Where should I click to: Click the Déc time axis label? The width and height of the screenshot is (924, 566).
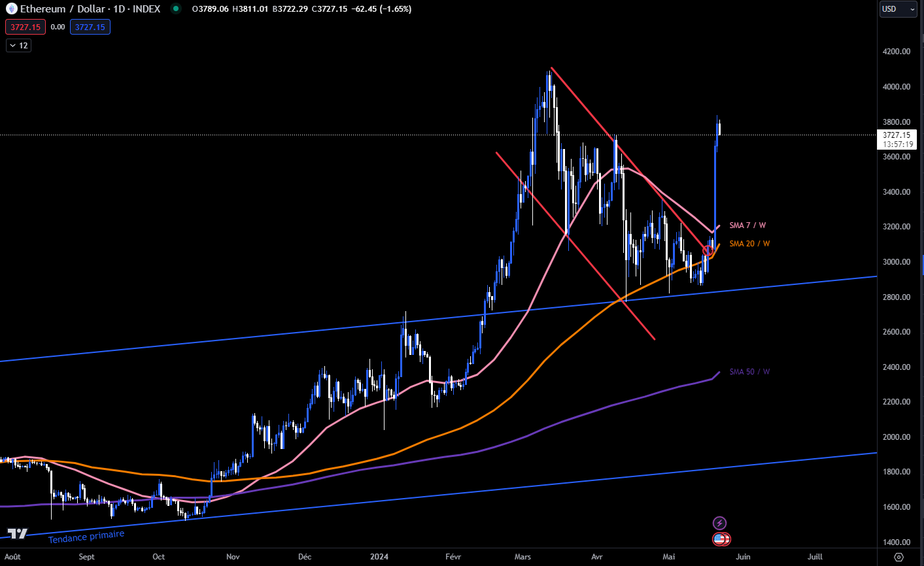305,557
